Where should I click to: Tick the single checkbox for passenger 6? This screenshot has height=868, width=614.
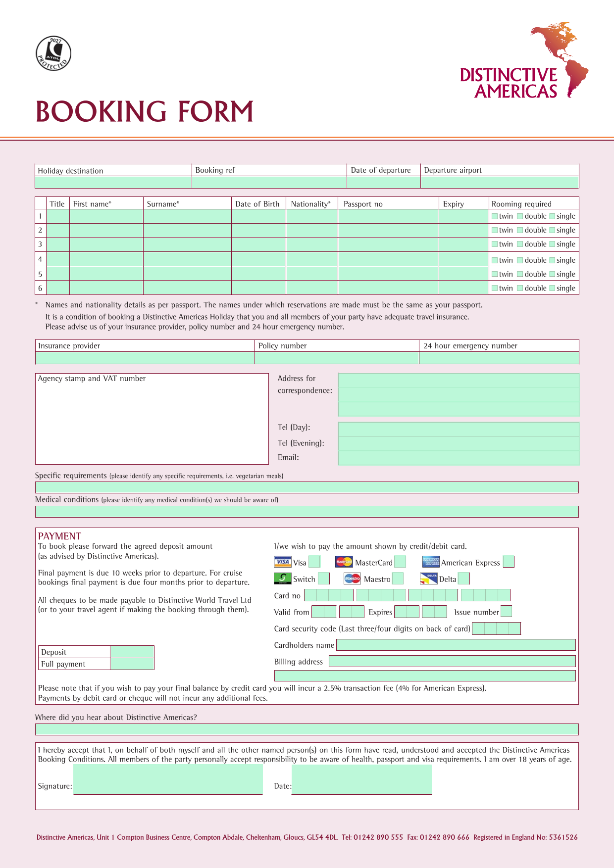[x=552, y=288]
